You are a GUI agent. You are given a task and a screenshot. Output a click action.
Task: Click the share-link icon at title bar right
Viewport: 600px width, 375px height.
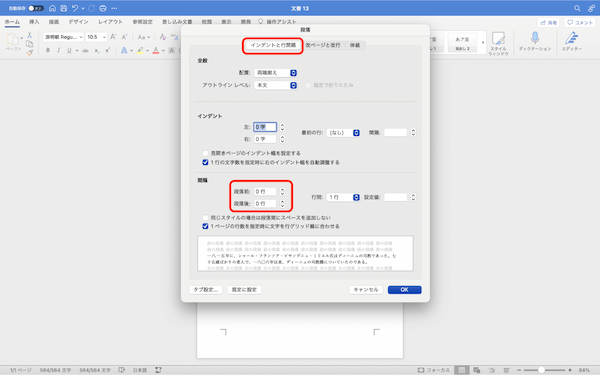[x=591, y=8]
